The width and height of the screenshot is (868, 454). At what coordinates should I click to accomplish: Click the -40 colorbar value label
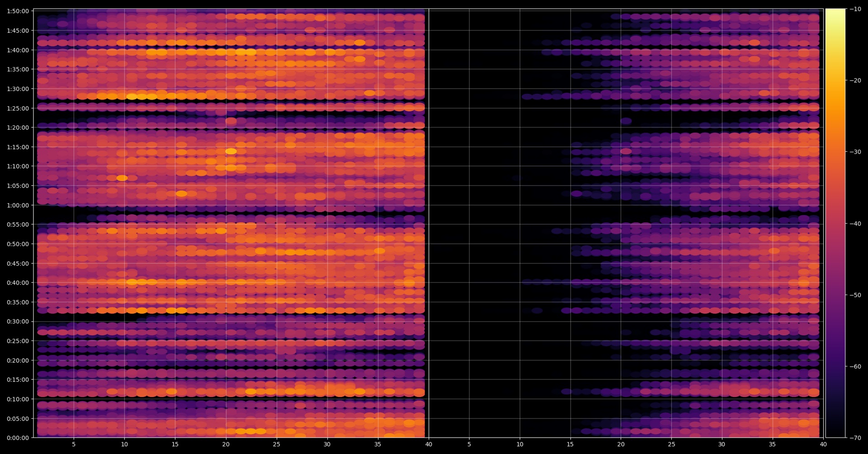(x=855, y=224)
